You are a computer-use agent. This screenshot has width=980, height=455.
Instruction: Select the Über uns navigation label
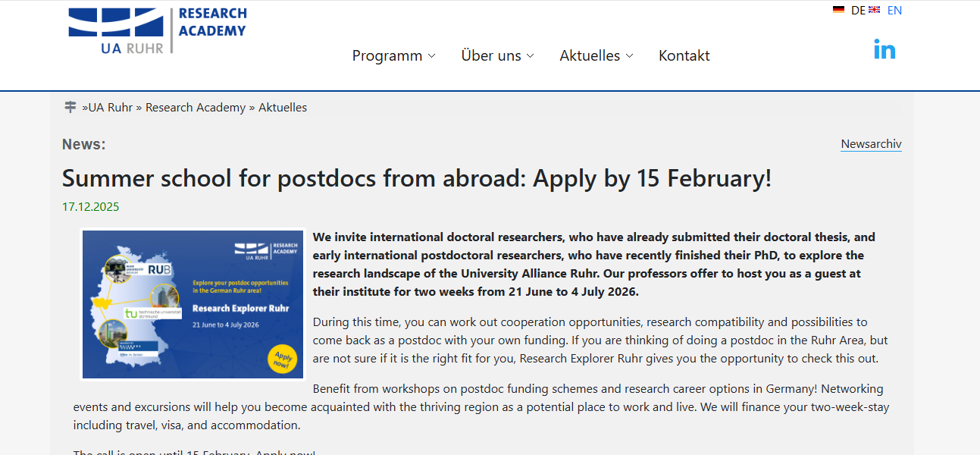490,55
